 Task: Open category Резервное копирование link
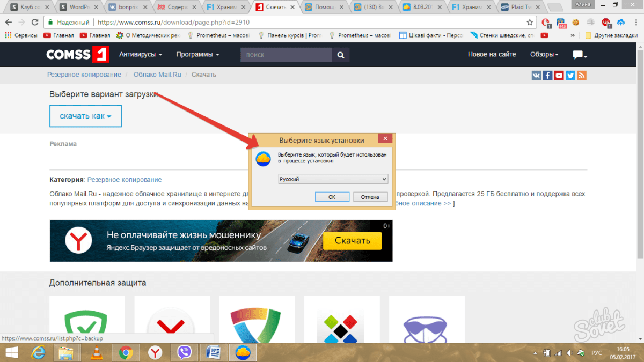[125, 180]
